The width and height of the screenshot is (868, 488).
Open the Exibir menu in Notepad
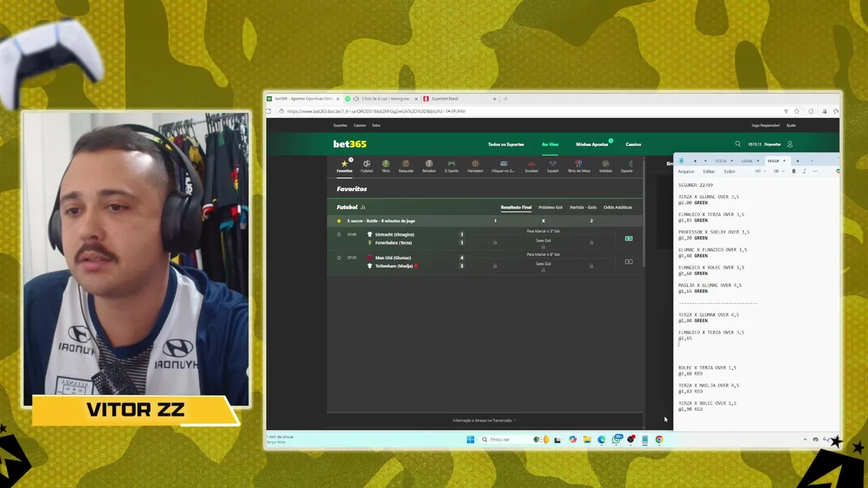[729, 171]
